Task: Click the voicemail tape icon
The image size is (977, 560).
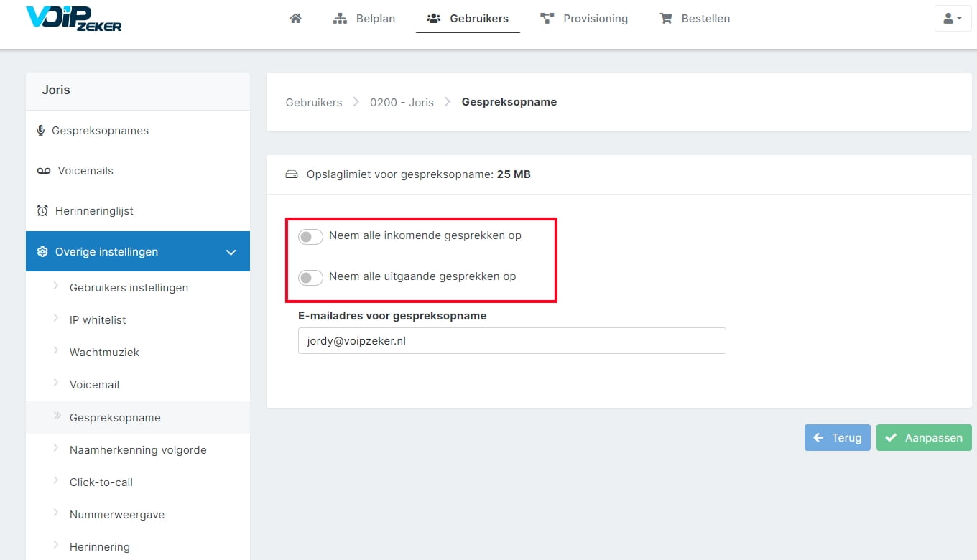Action: (44, 171)
